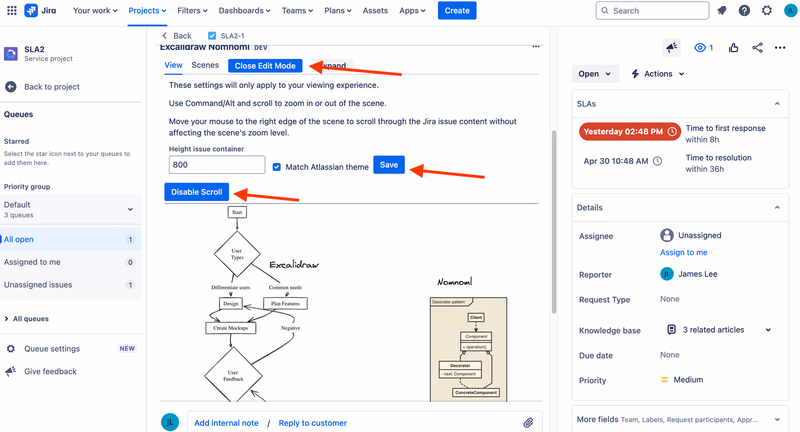Click the Give feedback megaphone icon
Screen dimensions: 800x432
(11, 371)
